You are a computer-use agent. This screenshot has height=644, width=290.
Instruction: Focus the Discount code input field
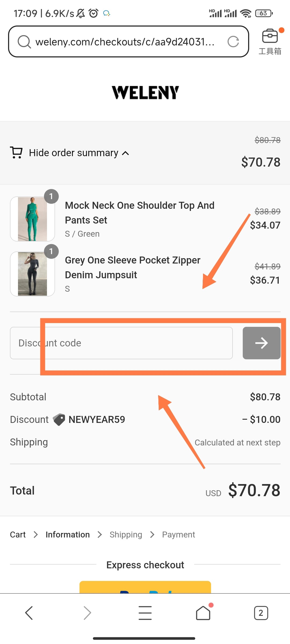pos(121,343)
